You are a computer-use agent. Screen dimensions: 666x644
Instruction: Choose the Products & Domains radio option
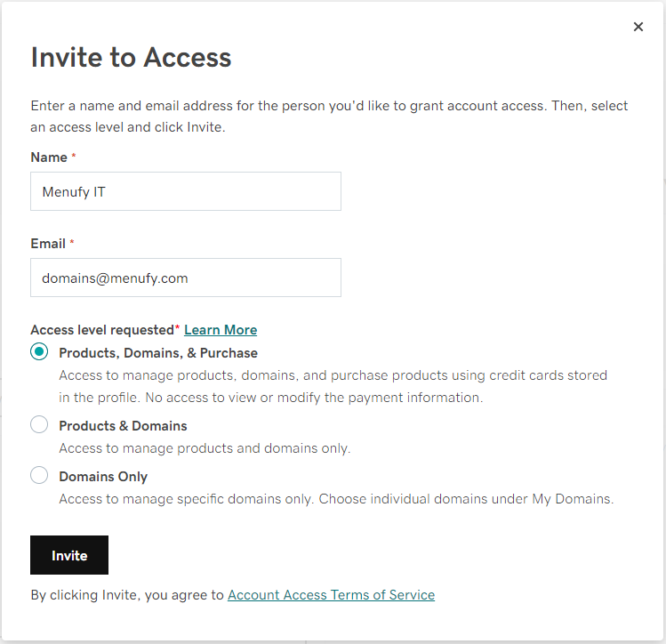pos(39,424)
